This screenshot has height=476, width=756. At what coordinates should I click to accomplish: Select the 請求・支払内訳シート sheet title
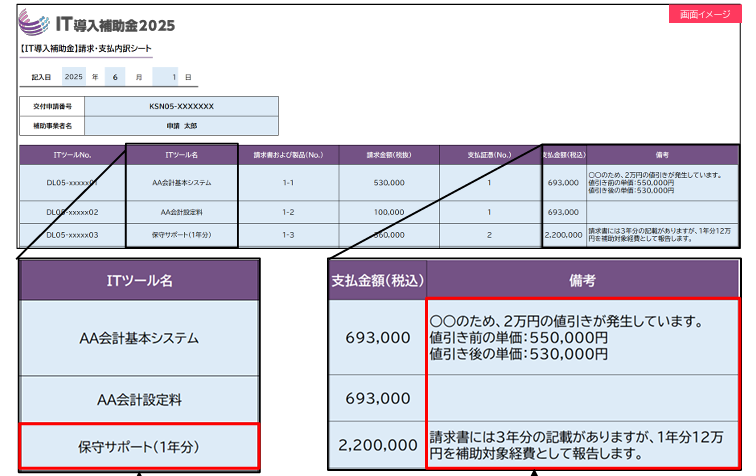pos(86,49)
